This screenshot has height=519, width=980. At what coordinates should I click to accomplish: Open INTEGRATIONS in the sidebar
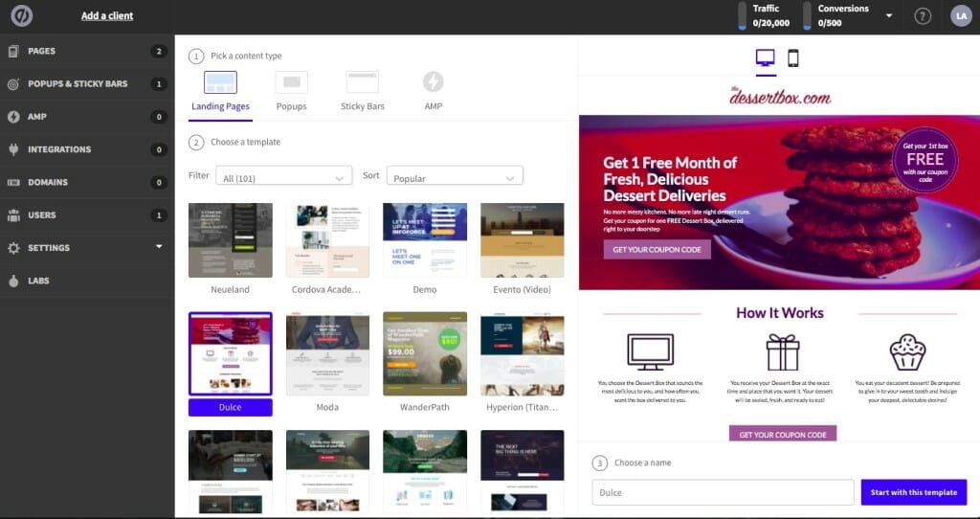click(59, 149)
